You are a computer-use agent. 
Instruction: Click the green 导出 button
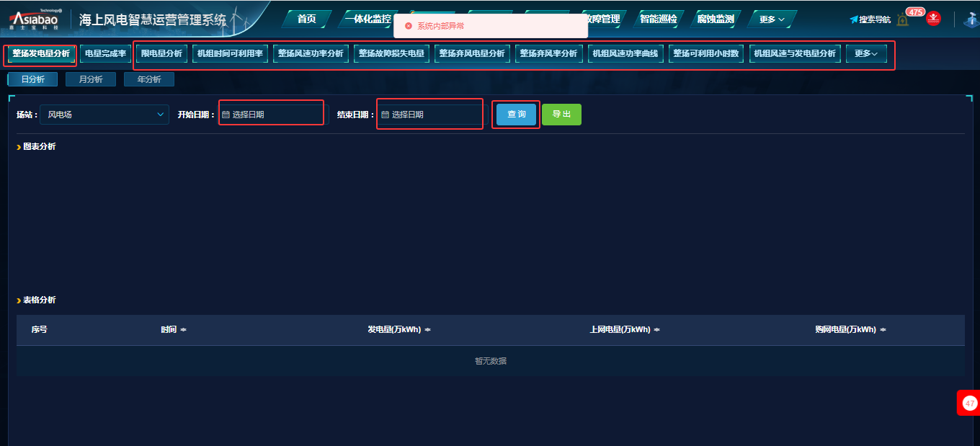(561, 115)
